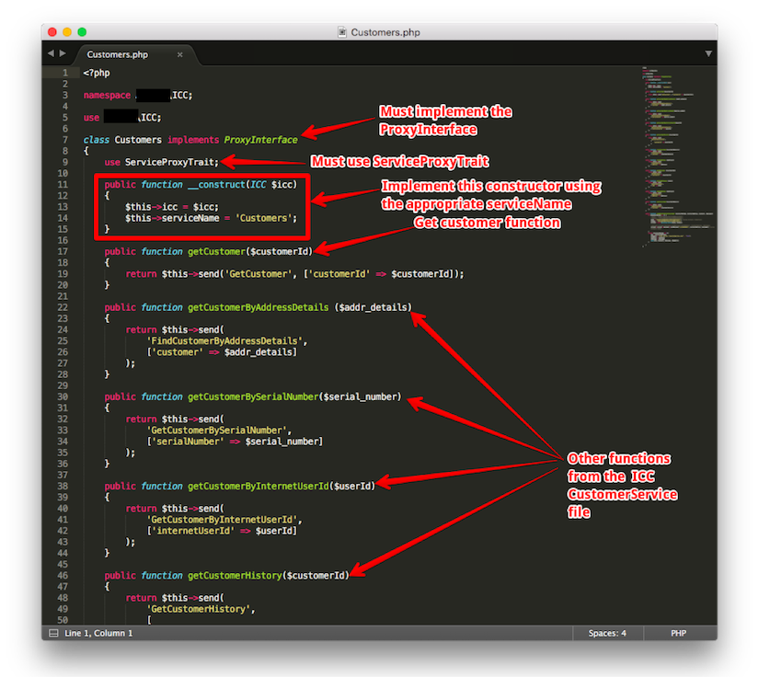Screen dimensions: 759x700
Task: Click the Customers class name on line 7
Action: pyautogui.click(x=138, y=140)
